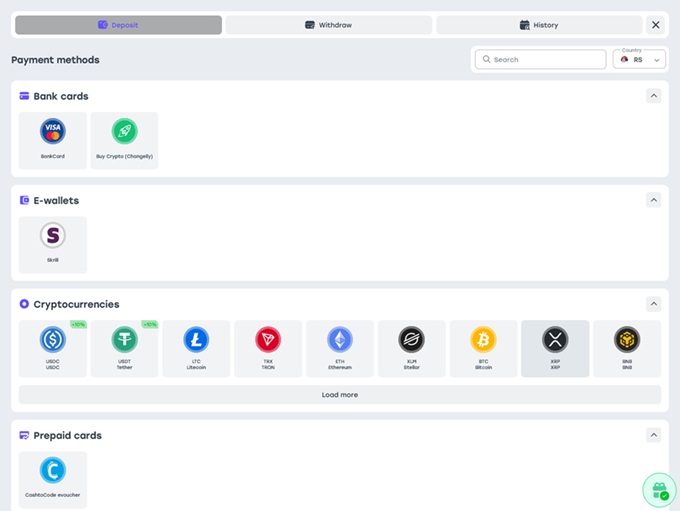Click Load more cryptocurrencies button
This screenshot has height=511, width=680.
(340, 395)
